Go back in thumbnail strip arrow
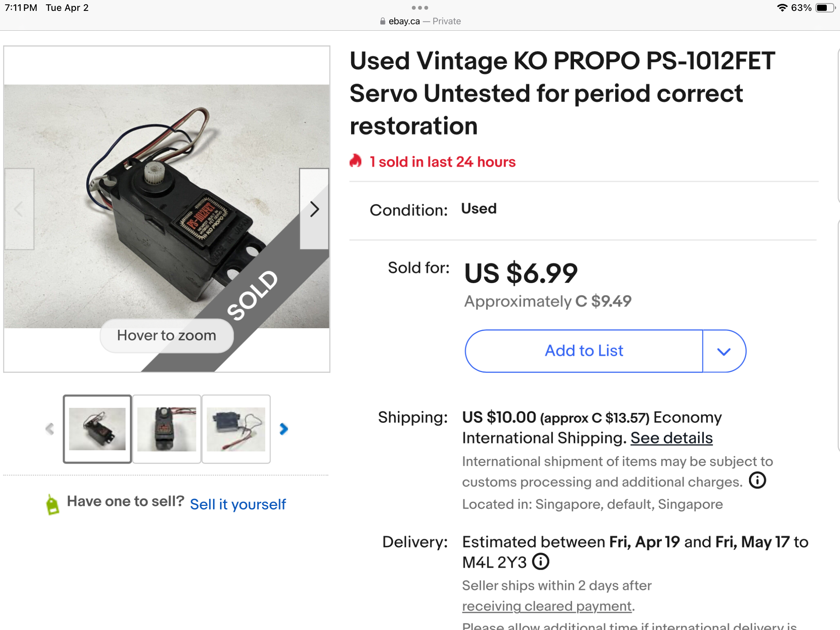840x630 pixels. coord(50,429)
